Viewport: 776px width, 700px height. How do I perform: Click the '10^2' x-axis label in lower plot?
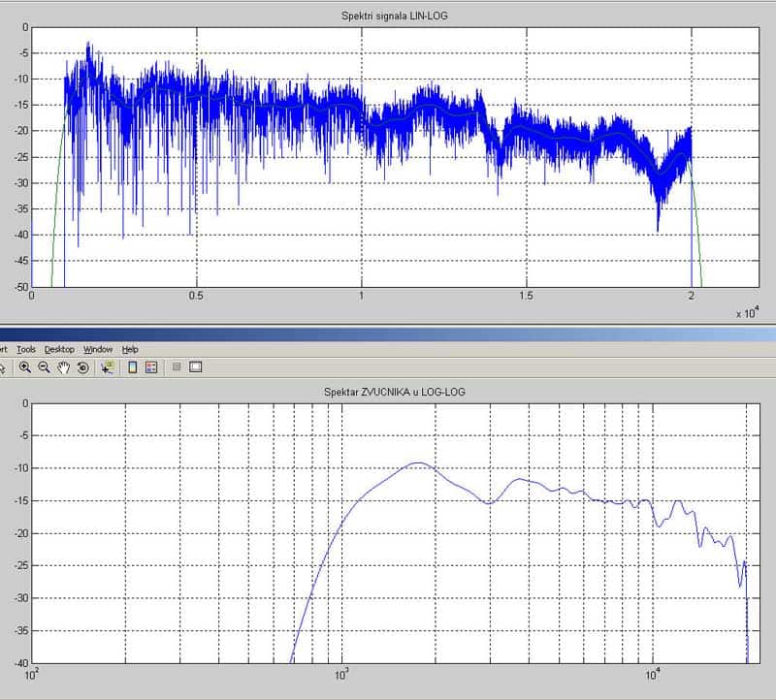click(x=32, y=674)
